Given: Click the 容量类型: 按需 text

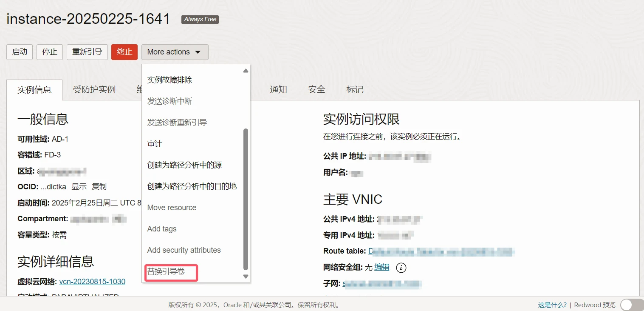Looking at the screenshot, I should tap(42, 235).
